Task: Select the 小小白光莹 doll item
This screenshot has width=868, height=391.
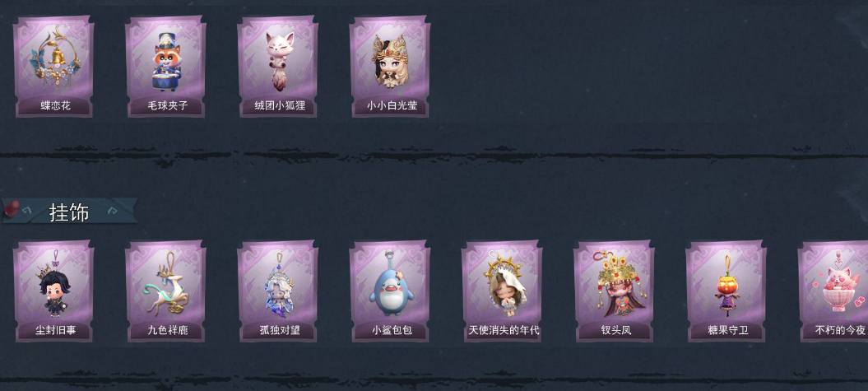Action: pos(390,66)
